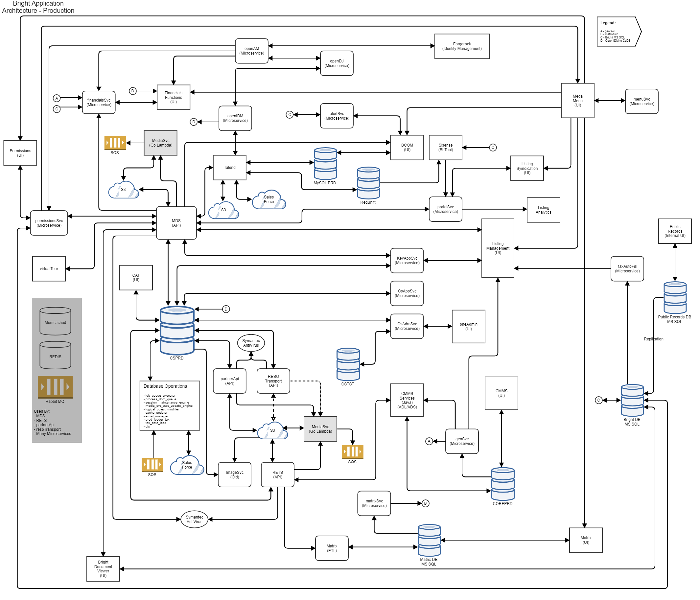The image size is (700, 600).
Task: Select the Matrix DB MS SQL icon
Action: 429,540
